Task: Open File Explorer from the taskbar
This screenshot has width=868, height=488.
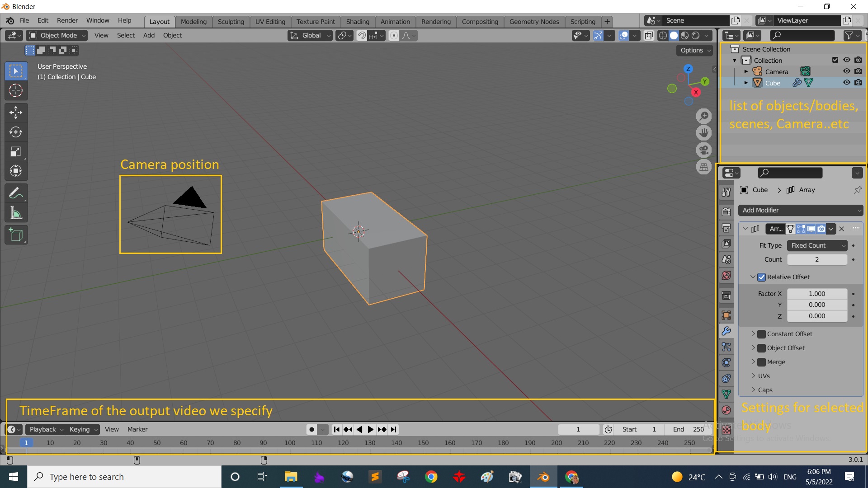Action: (291, 477)
